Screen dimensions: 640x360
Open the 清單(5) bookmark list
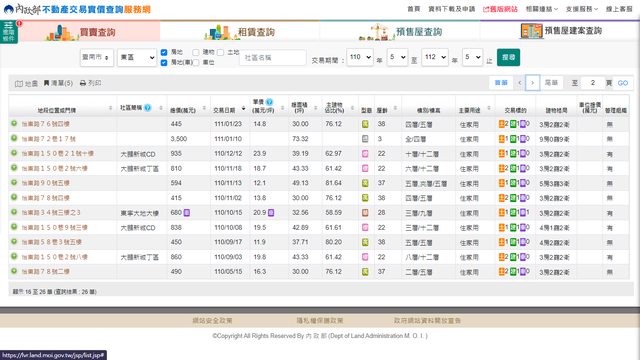click(x=58, y=83)
